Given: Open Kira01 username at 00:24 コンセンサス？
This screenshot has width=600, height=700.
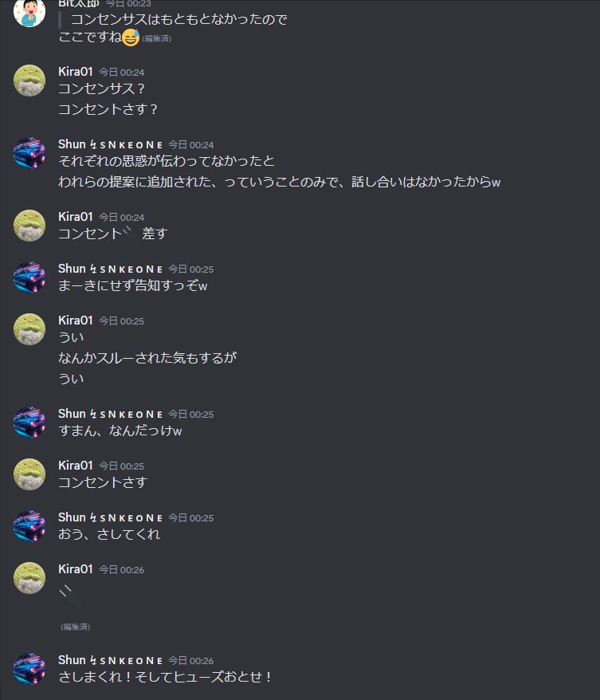Looking at the screenshot, I should tap(76, 72).
